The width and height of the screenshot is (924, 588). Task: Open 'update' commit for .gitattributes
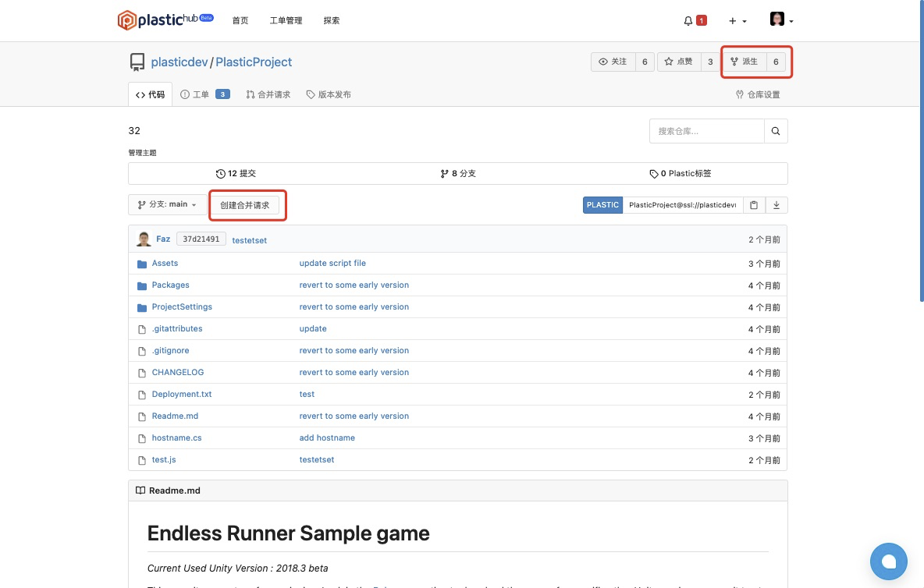tap(313, 328)
